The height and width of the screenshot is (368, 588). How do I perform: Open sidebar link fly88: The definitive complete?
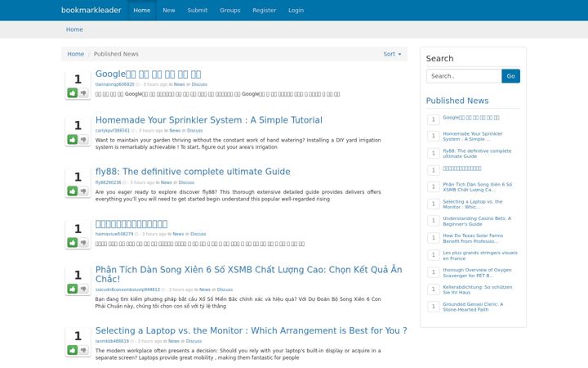tap(477, 154)
